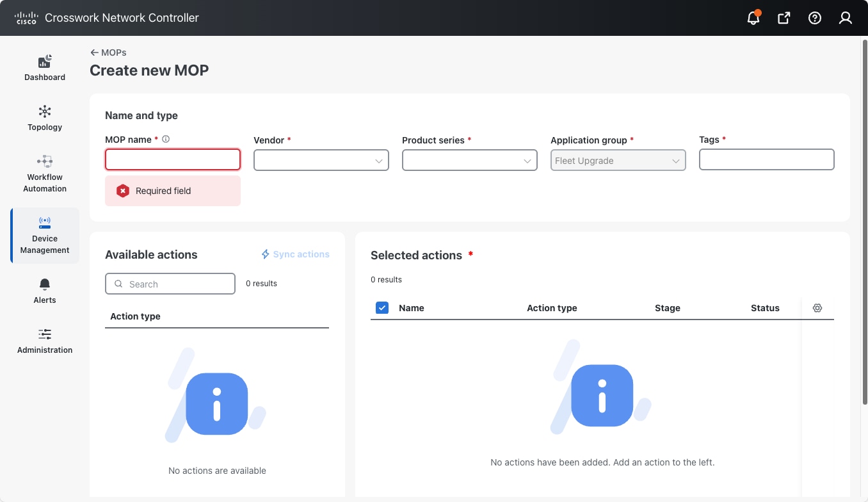Open Alerts in the sidebar
Screen dimensions: 868x502
(45, 291)
